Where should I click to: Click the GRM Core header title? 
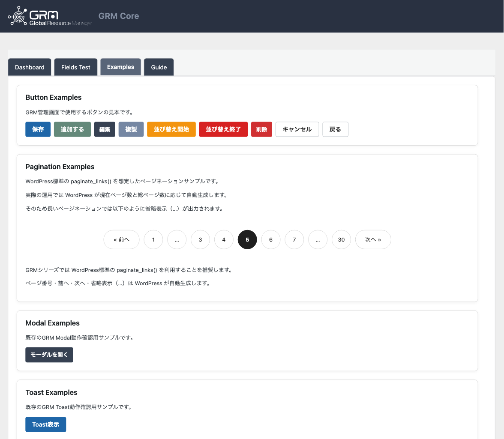(119, 16)
